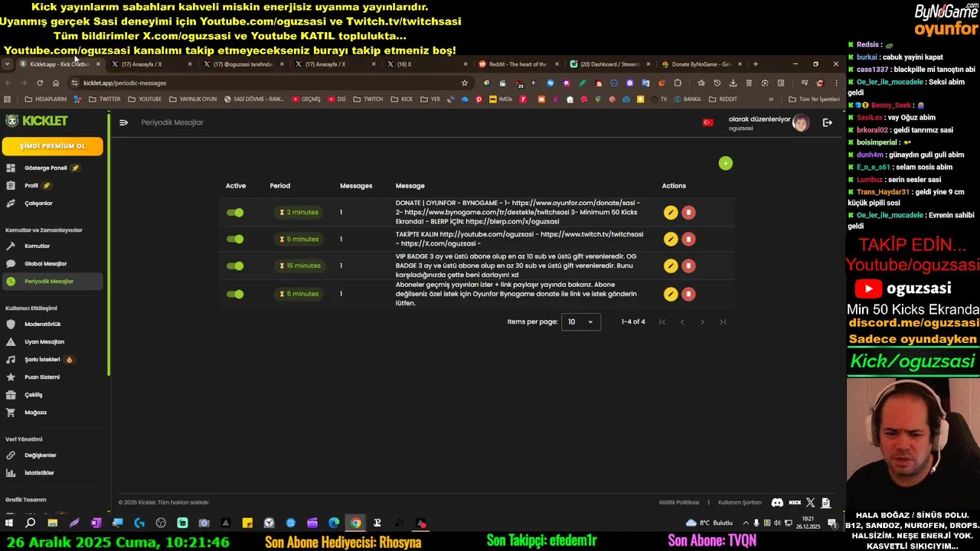Go to the first page of messages
Image resolution: width=980 pixels, height=551 pixels.
pyautogui.click(x=662, y=322)
